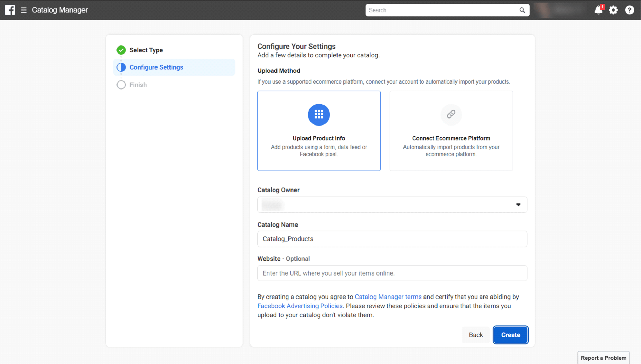Click Report a Problem link

tap(604, 357)
